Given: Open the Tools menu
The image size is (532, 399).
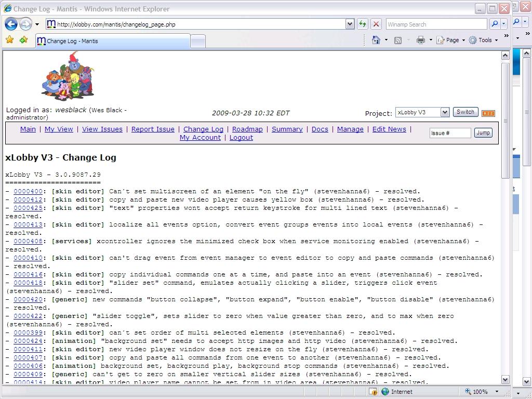Looking at the screenshot, I should click(483, 40).
